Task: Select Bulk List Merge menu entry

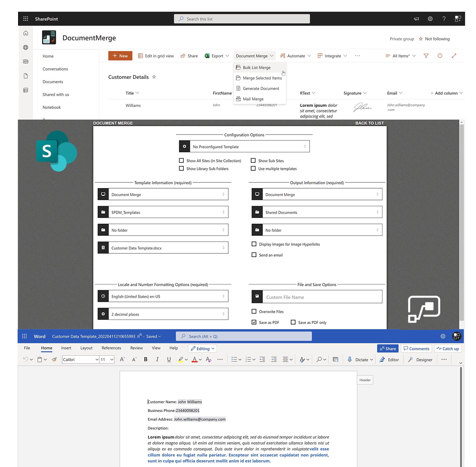Action: [257, 67]
